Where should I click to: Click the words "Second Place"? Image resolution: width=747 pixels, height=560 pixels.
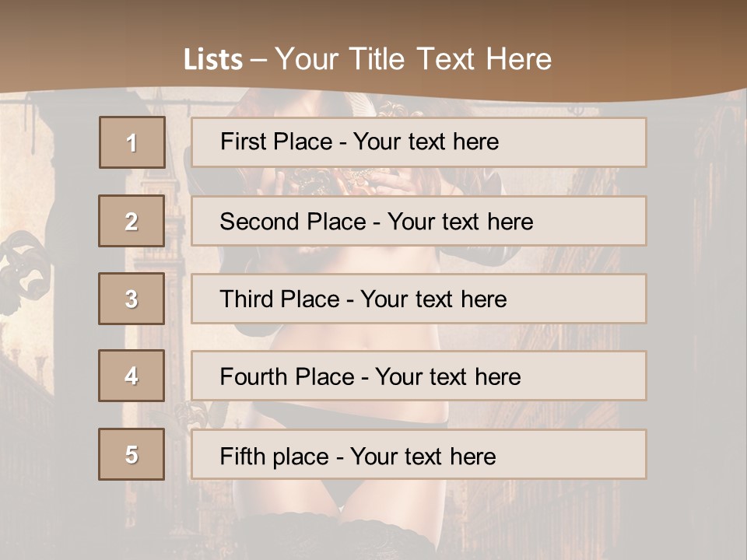293,222
